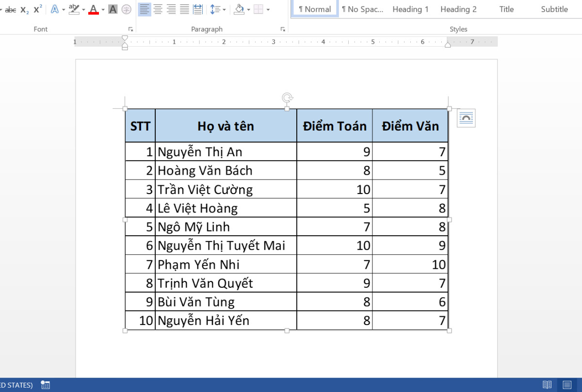This screenshot has width=582, height=392.
Task: Expand the borders dropdown arrow
Action: click(x=268, y=10)
